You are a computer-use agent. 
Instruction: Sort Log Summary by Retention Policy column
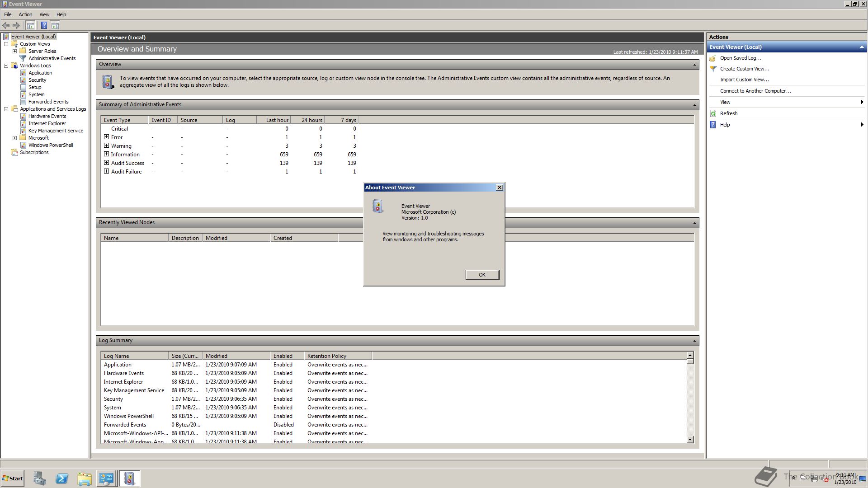(338, 356)
